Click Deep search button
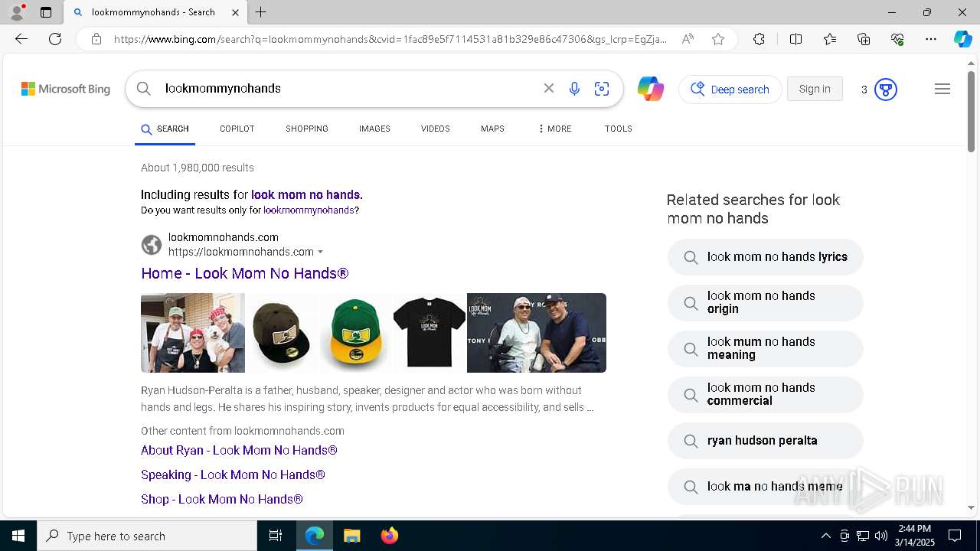Screen dimensions: 980x551 (730, 90)
